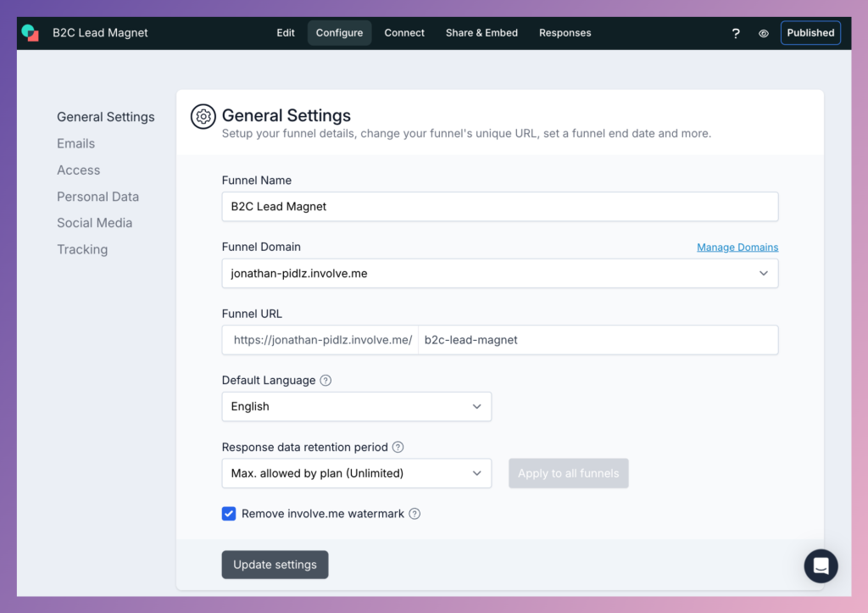Select Tracking in the settings sidebar

click(82, 248)
